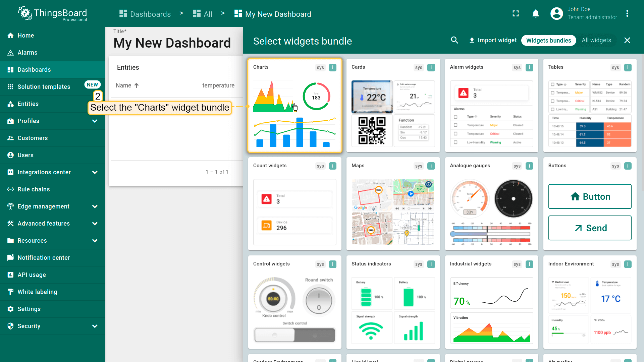Go to Dashboards sidebar item
The height and width of the screenshot is (362, 644).
point(52,70)
